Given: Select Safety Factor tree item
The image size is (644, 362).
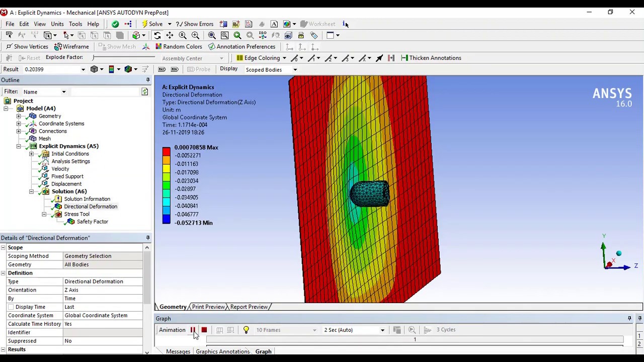Looking at the screenshot, I should tap(92, 222).
